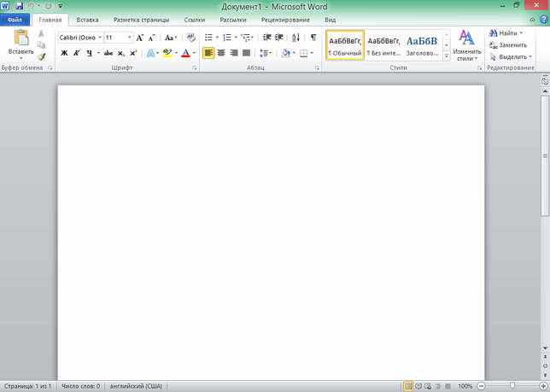Click the Shrink Font icon
The width and height of the screenshot is (550, 392).
click(x=151, y=38)
